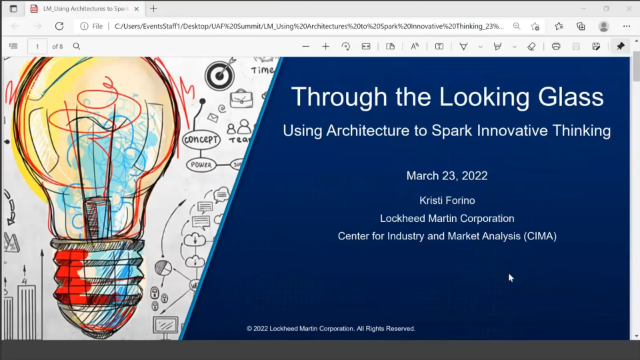
Task: Activate the Read aloud icon
Action: pos(415,47)
